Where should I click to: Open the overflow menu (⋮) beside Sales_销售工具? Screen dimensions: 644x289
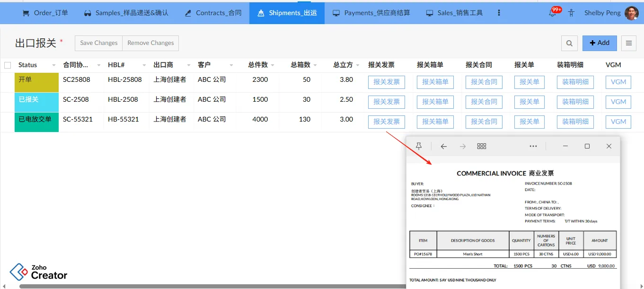[499, 13]
